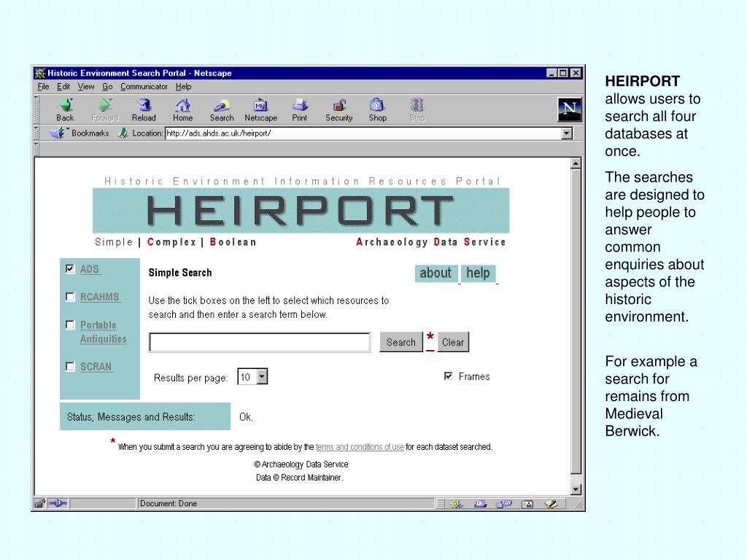
Task: Toggle the Frames checkbox
Action: (449, 376)
